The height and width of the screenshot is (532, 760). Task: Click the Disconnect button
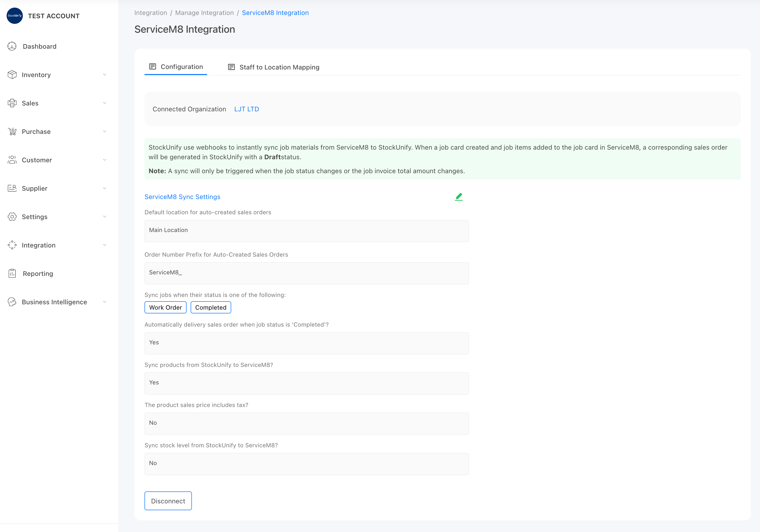click(x=168, y=501)
